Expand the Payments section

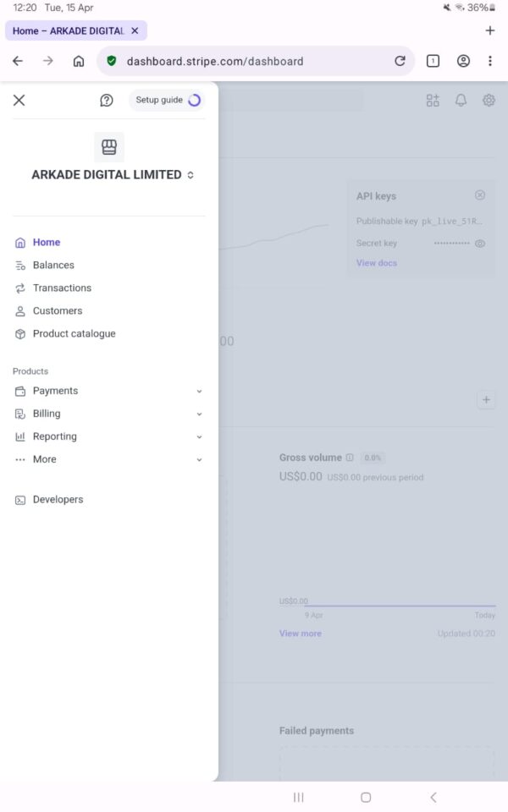click(108, 391)
